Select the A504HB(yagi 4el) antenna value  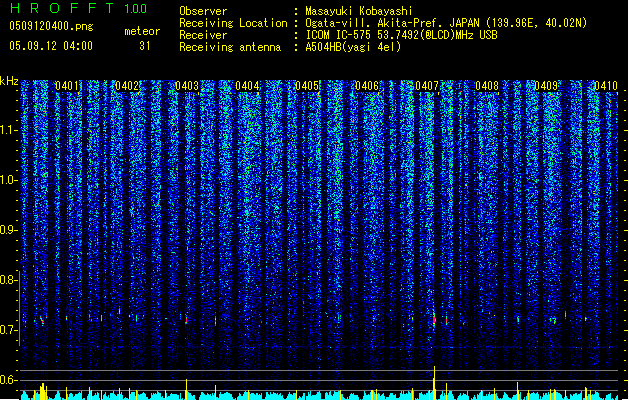pyautogui.click(x=353, y=47)
